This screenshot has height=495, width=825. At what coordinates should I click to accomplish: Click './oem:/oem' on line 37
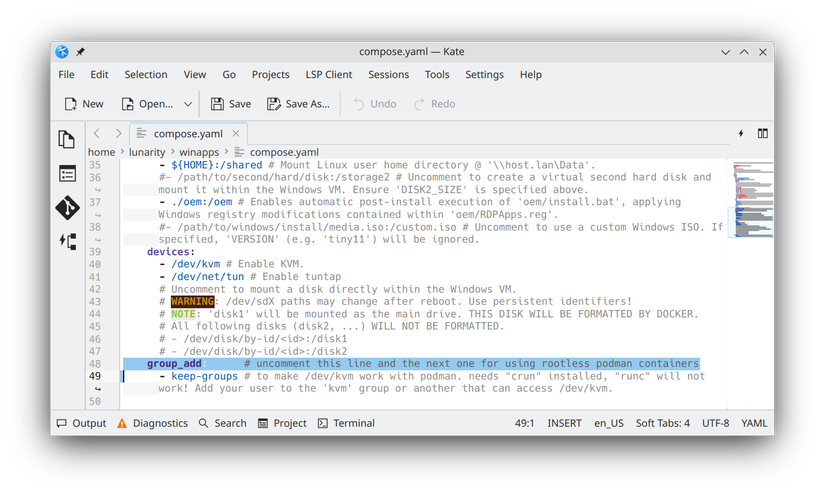tap(202, 202)
